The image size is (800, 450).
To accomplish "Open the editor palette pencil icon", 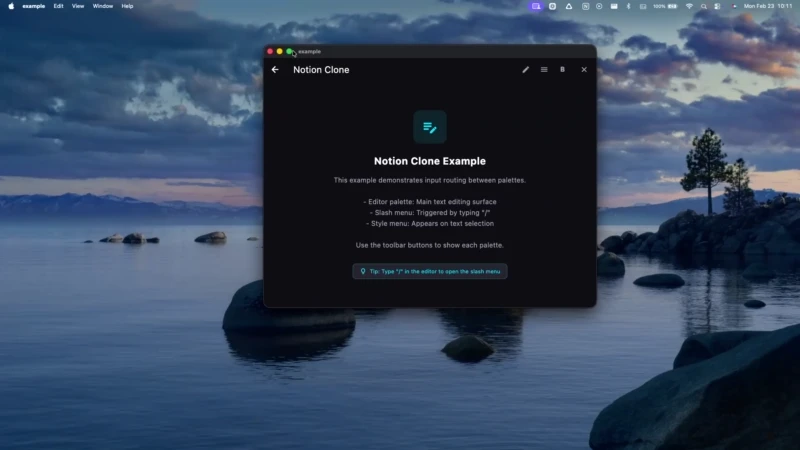I will pos(526,69).
